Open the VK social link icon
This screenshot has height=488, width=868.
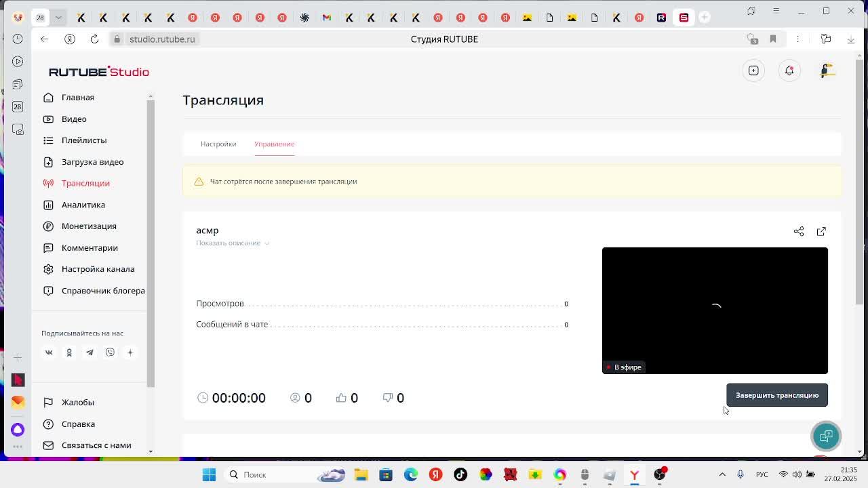[x=49, y=352]
